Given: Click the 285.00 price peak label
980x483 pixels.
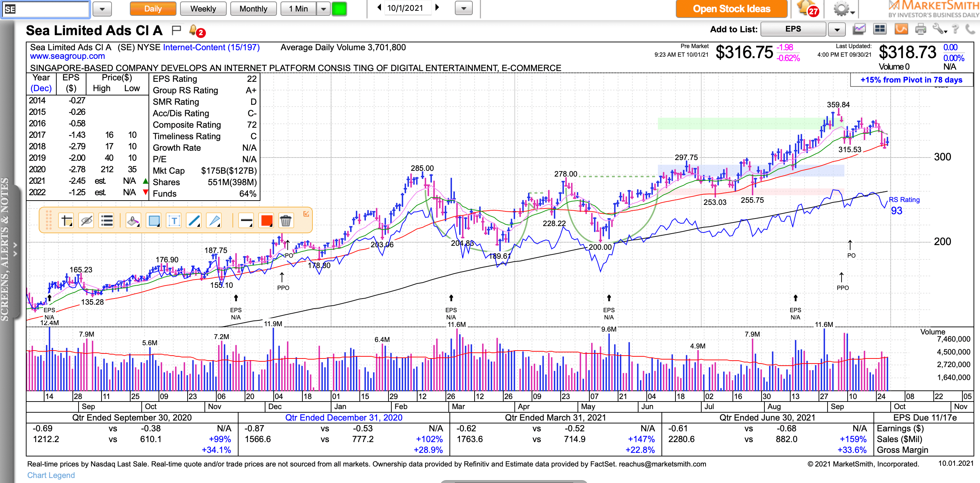Looking at the screenshot, I should coord(422,168).
